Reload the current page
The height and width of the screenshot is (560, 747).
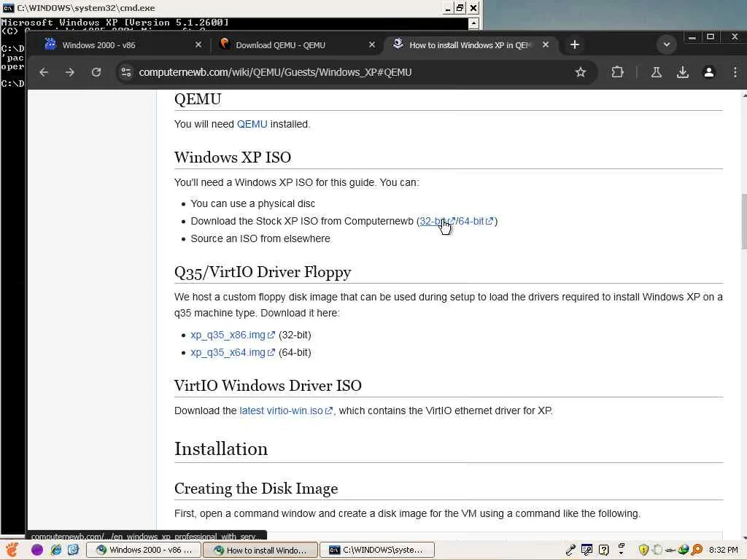pyautogui.click(x=96, y=72)
